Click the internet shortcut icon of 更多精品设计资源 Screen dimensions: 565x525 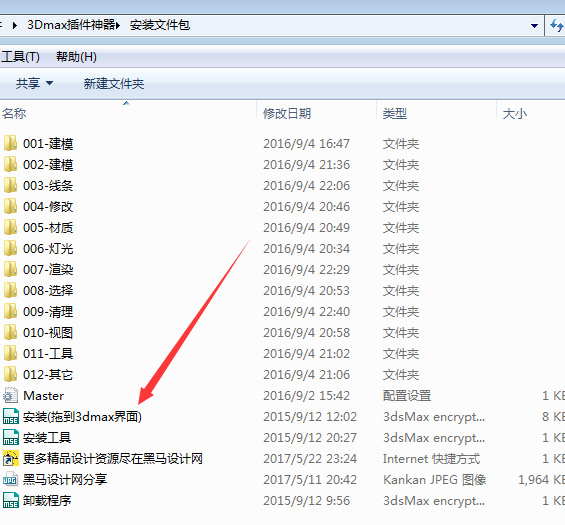point(10,458)
